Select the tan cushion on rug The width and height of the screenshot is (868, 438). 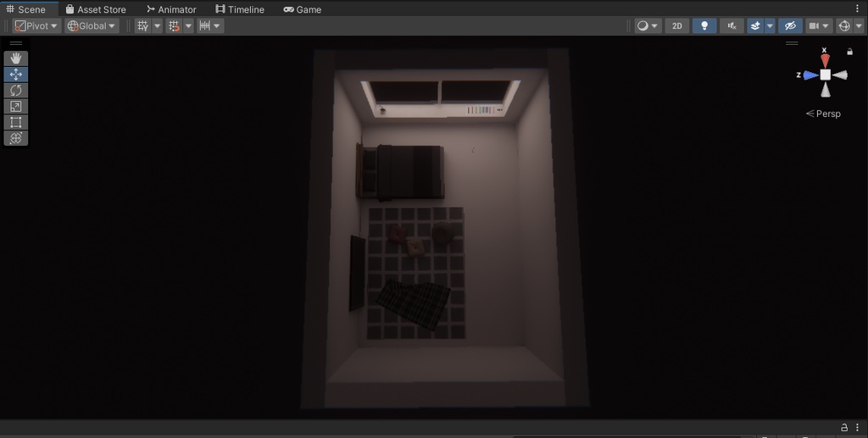click(415, 247)
